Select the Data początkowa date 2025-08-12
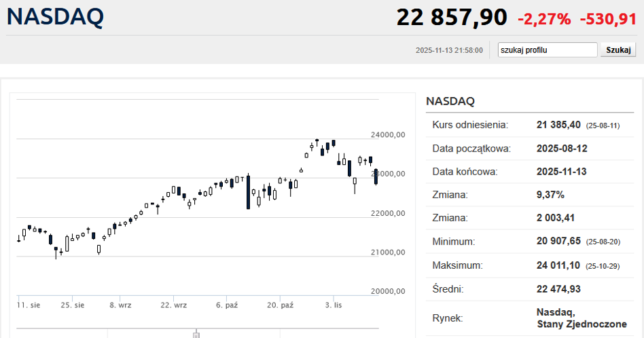 (561, 149)
